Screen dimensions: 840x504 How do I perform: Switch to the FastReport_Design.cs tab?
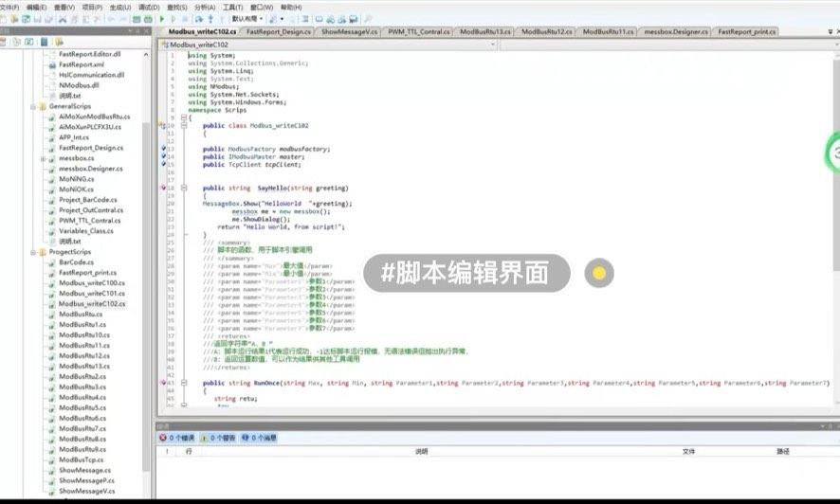(x=279, y=32)
